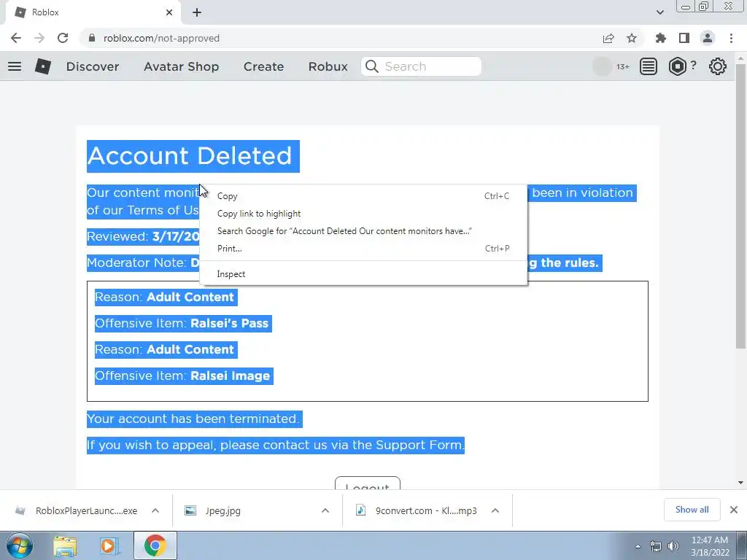Viewport: 747px width, 560px height.
Task: View site info padlock icon
Action: click(x=92, y=38)
